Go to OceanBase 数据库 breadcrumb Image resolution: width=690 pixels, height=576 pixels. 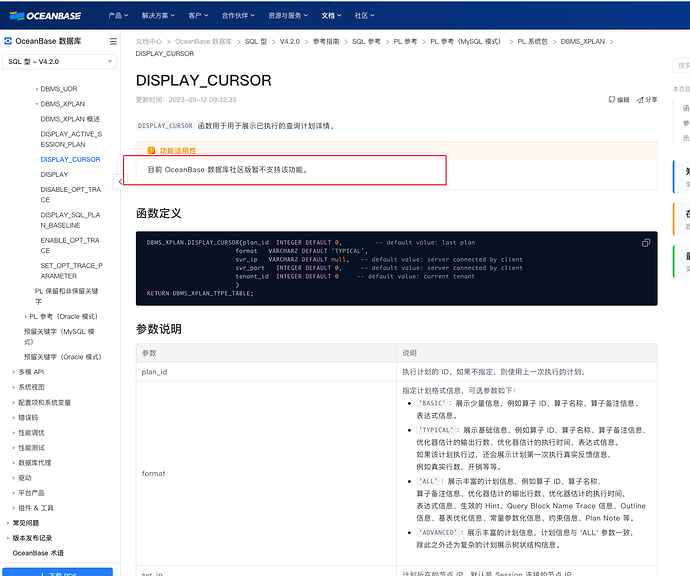203,41
